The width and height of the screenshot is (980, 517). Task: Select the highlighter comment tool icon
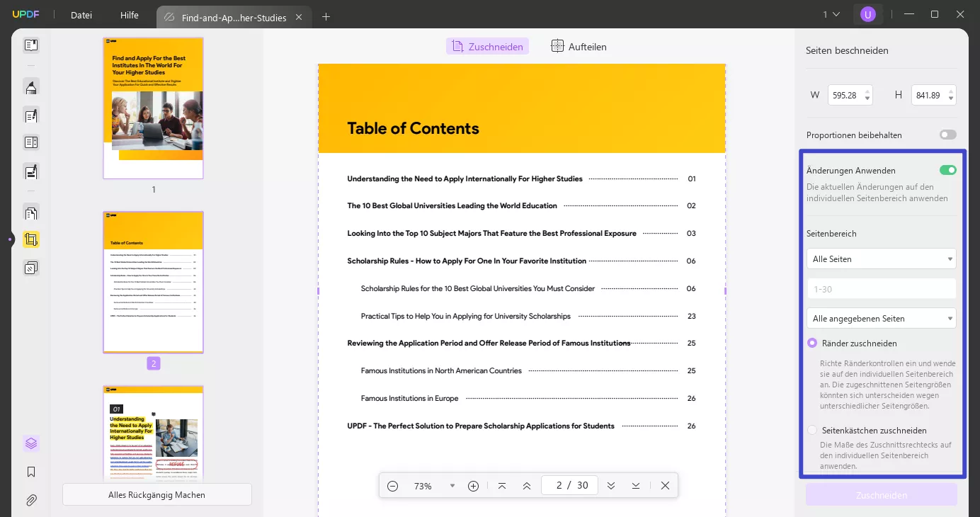click(x=30, y=87)
